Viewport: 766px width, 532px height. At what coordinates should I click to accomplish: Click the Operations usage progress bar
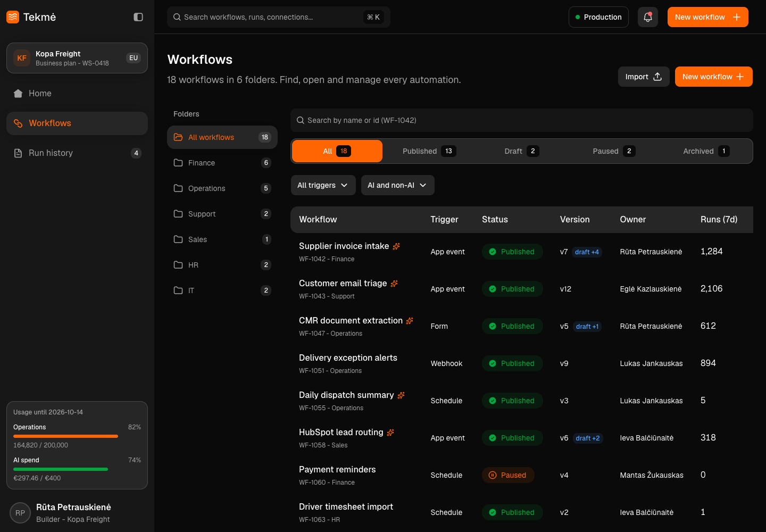77,436
